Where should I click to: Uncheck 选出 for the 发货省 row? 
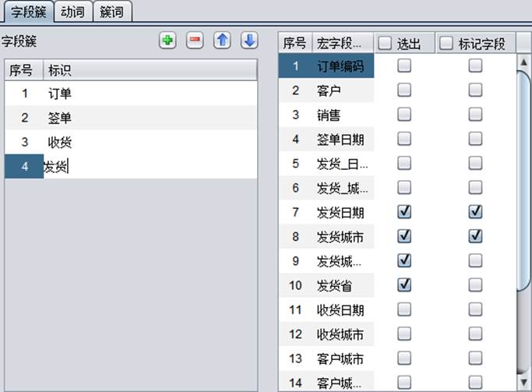click(x=404, y=285)
